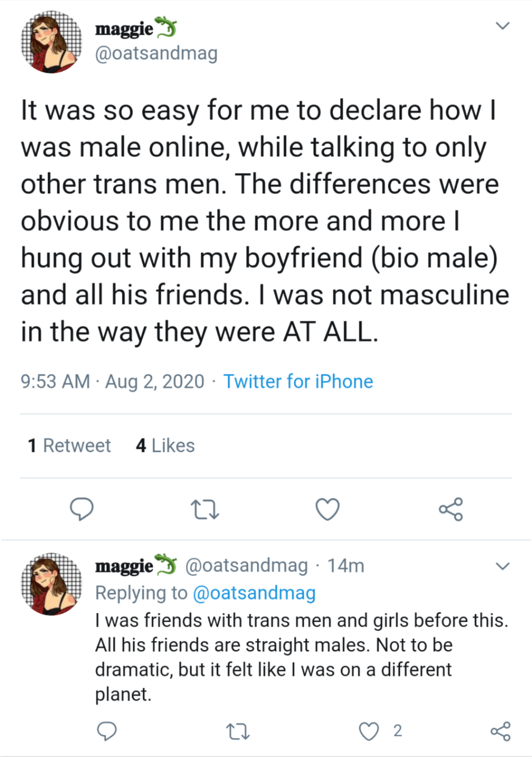View the 1 Retweet list
The height and width of the screenshot is (757, 532).
[69, 446]
